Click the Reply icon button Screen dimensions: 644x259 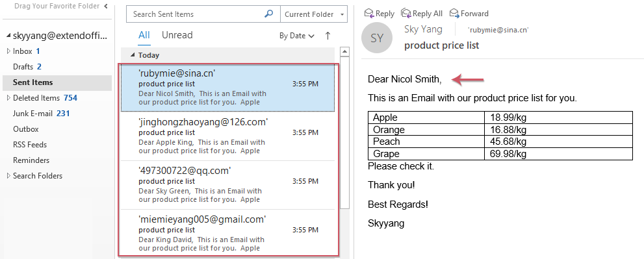tap(379, 14)
